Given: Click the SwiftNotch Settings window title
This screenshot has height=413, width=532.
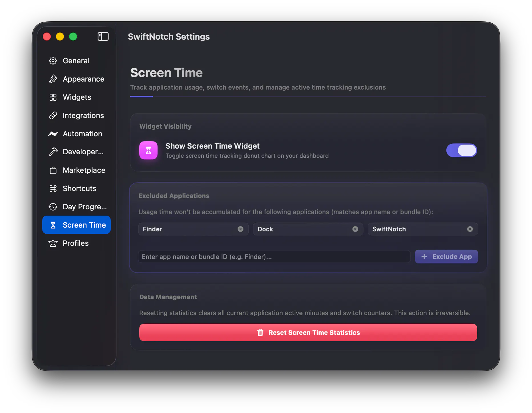Looking at the screenshot, I should (x=169, y=37).
